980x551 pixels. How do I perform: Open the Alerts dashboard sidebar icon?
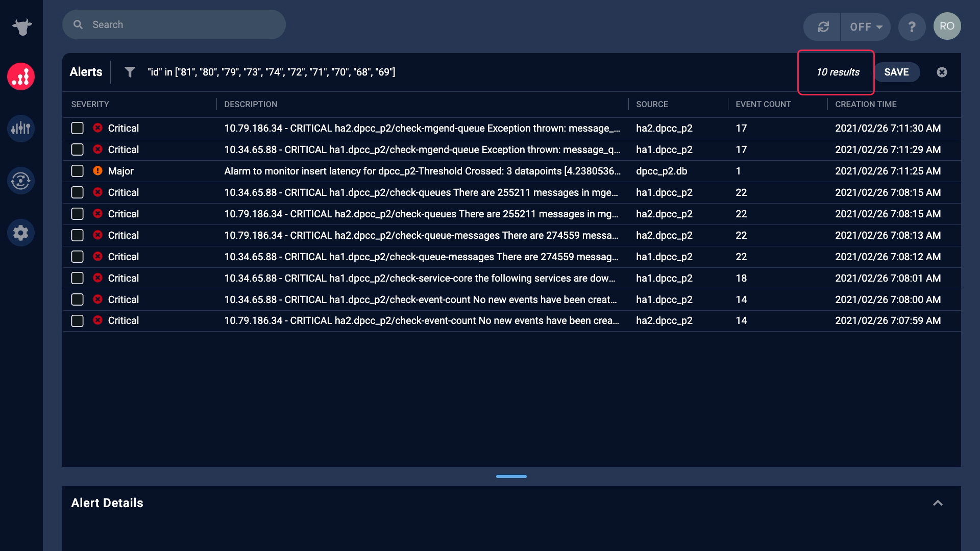click(21, 77)
